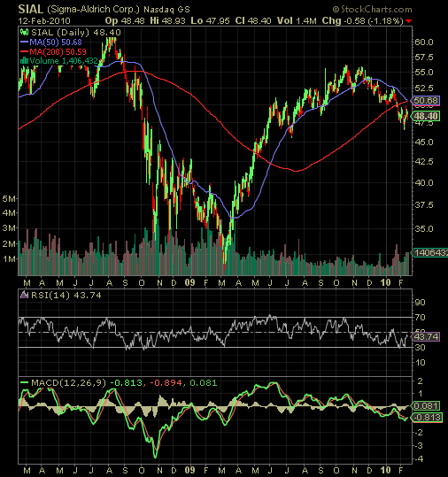Image resolution: width=448 pixels, height=477 pixels.
Task: Click the Cl 48.40 close price
Action: pyautogui.click(x=253, y=21)
